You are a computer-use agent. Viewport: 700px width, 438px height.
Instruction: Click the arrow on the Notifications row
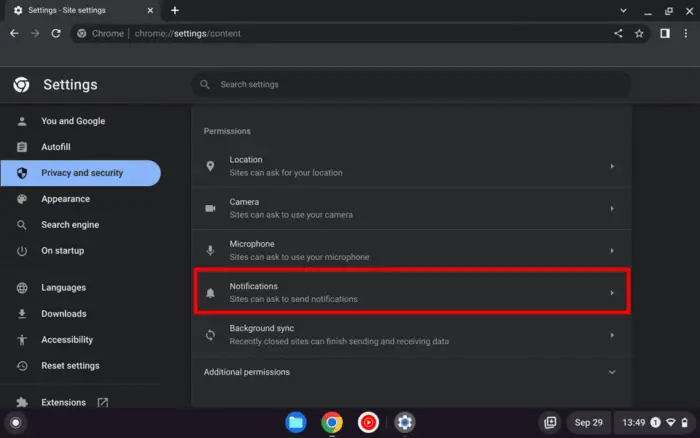click(x=612, y=293)
